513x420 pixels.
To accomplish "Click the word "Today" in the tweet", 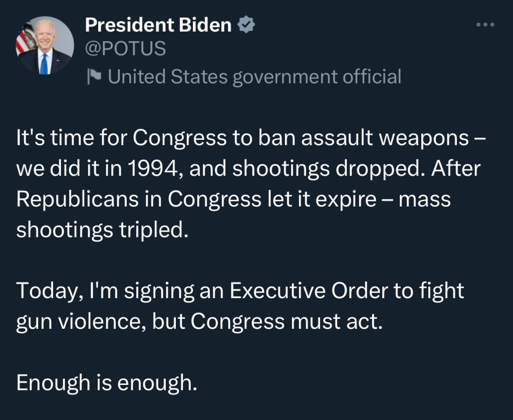I will coord(45,291).
